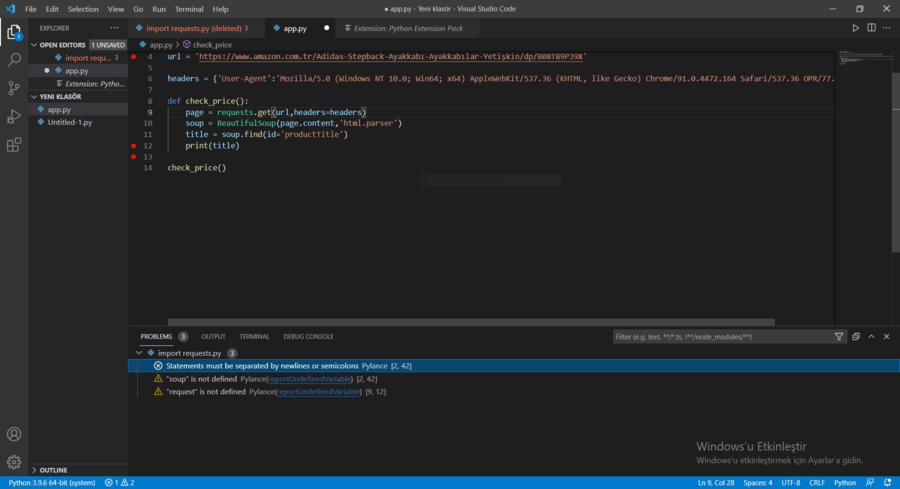Change file encoding UTF-8
The height and width of the screenshot is (489, 900).
click(x=790, y=483)
